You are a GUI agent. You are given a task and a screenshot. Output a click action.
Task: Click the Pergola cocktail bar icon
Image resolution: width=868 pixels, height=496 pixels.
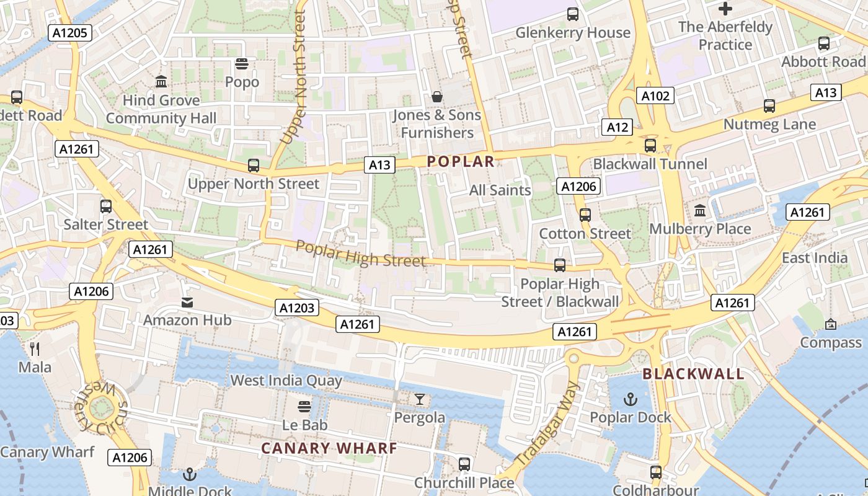[x=420, y=399]
